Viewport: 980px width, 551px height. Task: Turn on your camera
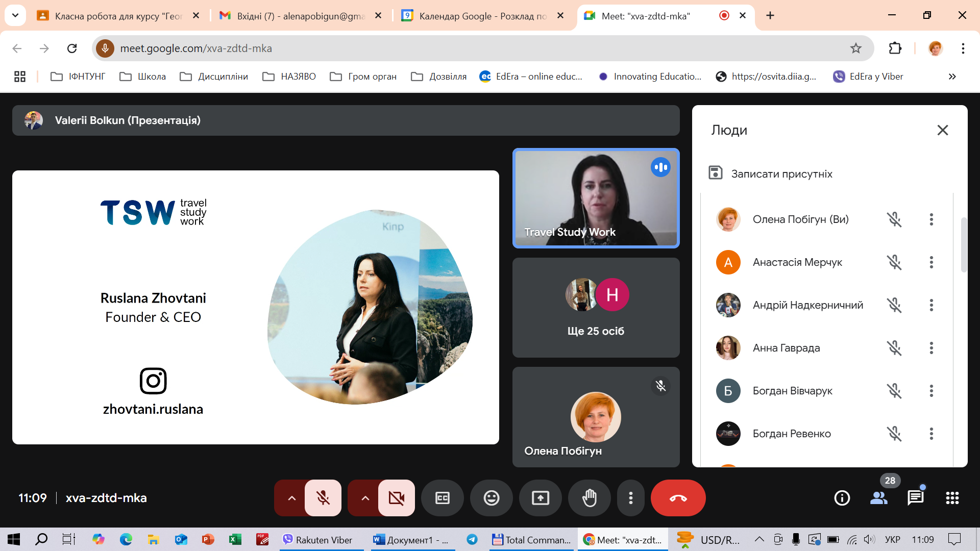click(396, 498)
